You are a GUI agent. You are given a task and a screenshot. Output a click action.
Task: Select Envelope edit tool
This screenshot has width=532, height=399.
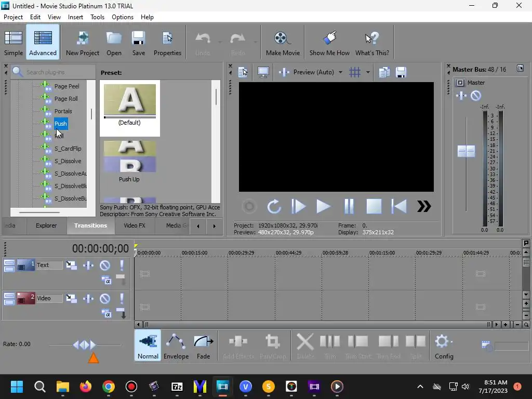tap(176, 345)
